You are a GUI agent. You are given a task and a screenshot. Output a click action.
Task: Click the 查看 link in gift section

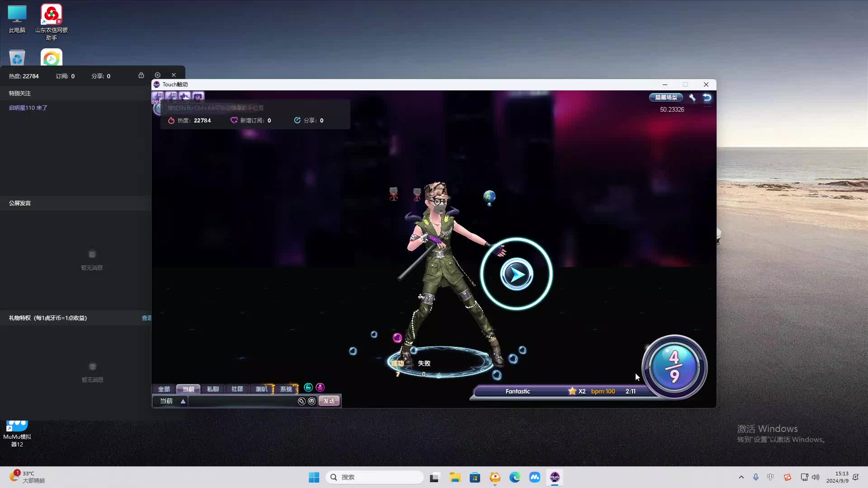146,318
